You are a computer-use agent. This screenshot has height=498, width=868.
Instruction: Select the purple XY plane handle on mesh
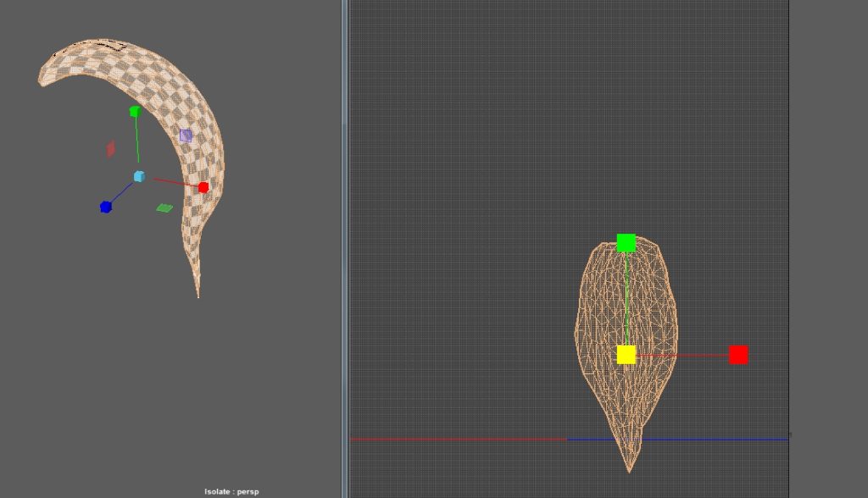tap(186, 136)
